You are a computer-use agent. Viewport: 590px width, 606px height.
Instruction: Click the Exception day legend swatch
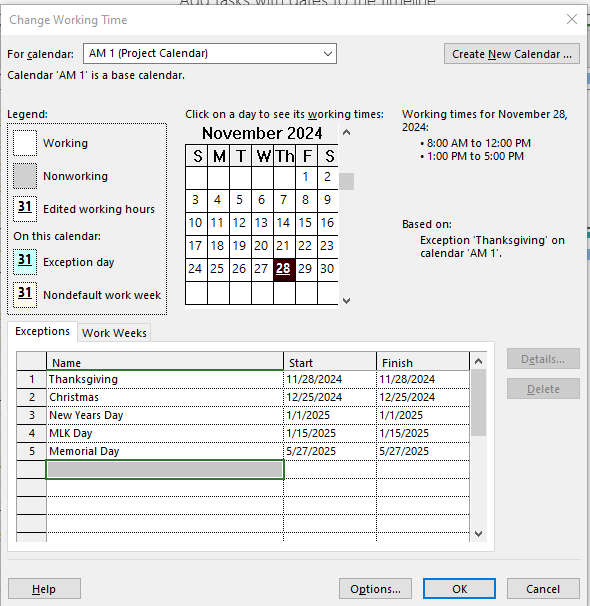[25, 262]
